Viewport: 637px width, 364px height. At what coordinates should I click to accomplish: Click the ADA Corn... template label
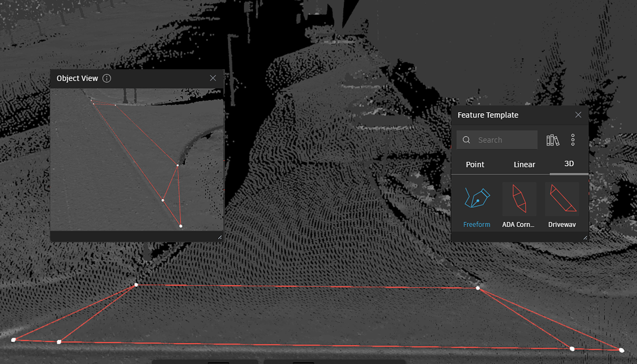coord(518,224)
